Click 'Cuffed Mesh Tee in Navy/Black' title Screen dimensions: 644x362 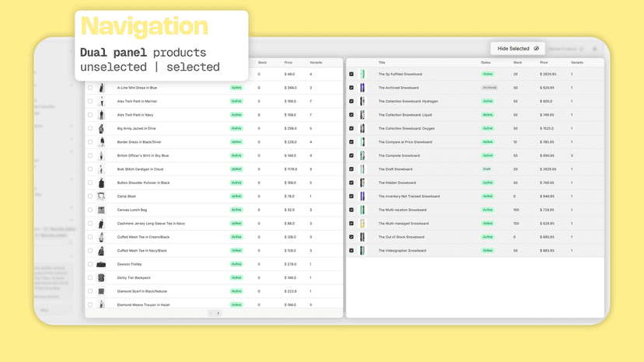(142, 250)
